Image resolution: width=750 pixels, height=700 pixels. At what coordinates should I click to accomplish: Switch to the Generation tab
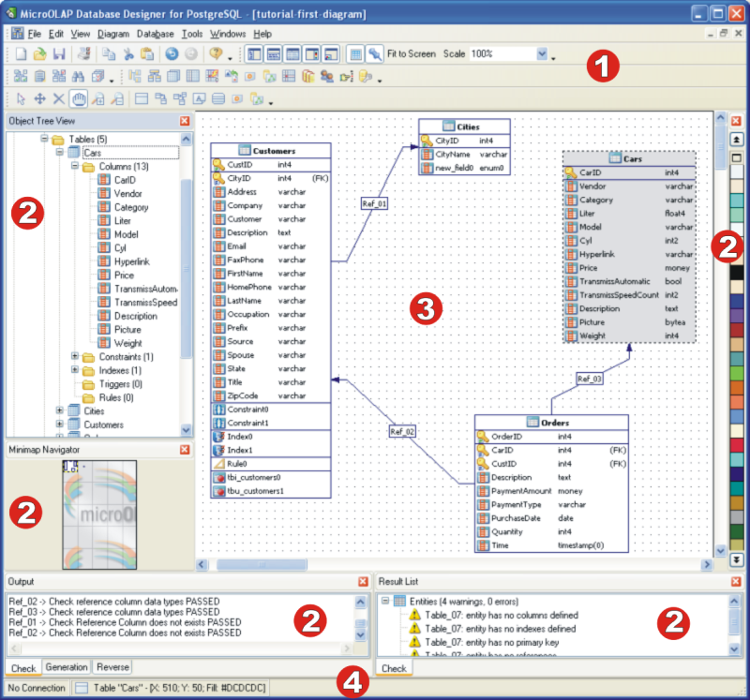click(67, 667)
